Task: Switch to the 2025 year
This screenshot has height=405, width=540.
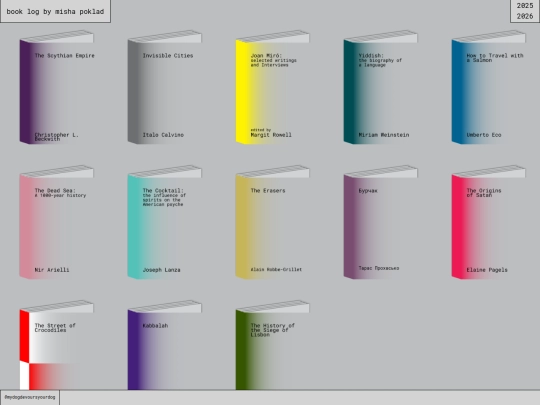Action: pyautogui.click(x=525, y=6)
